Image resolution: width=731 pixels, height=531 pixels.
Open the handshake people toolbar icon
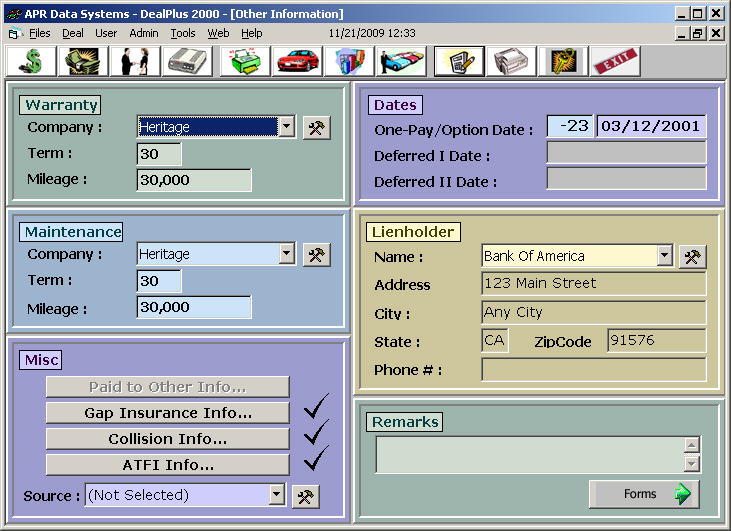pyautogui.click(x=135, y=62)
